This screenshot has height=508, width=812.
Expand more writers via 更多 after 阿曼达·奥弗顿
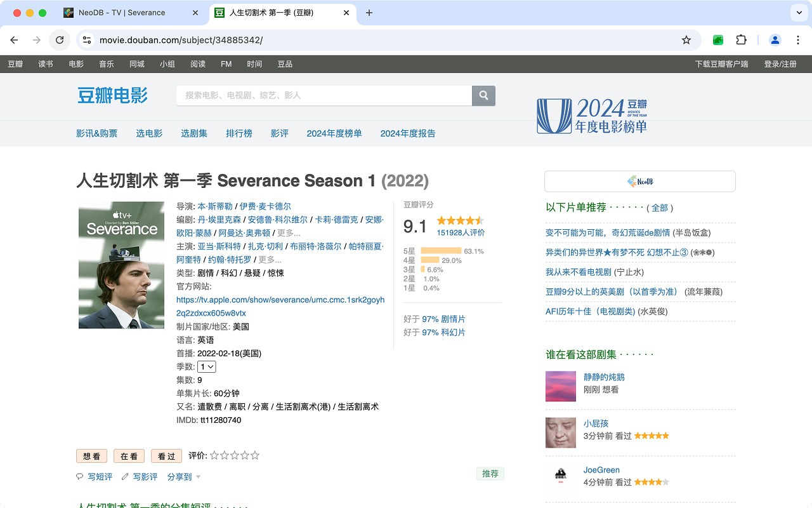(x=289, y=233)
